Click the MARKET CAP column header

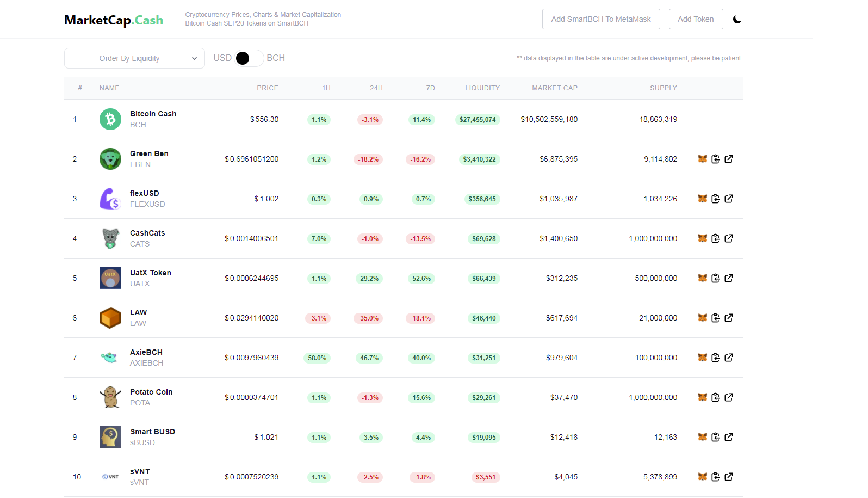tap(555, 88)
